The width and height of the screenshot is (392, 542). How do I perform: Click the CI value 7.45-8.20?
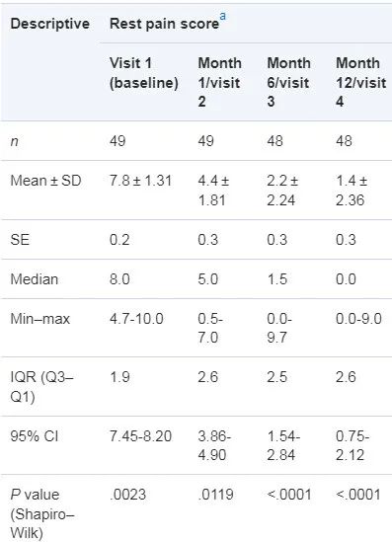(140, 436)
